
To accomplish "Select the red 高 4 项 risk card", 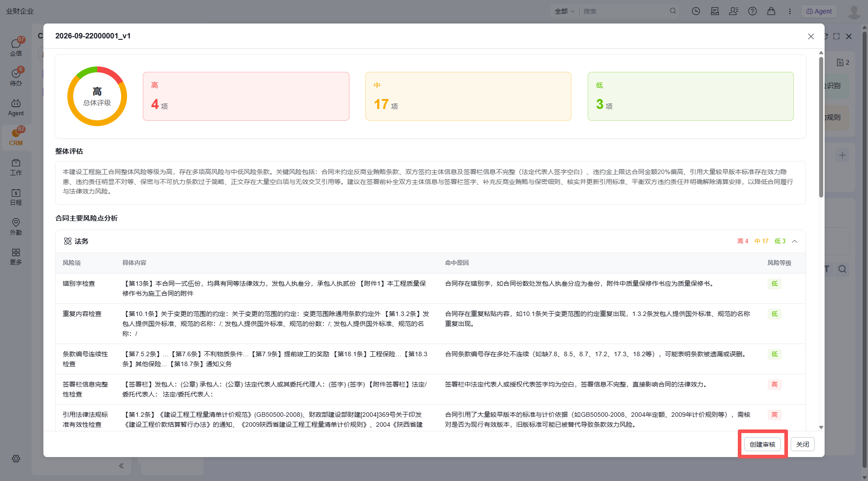I will 246,96.
